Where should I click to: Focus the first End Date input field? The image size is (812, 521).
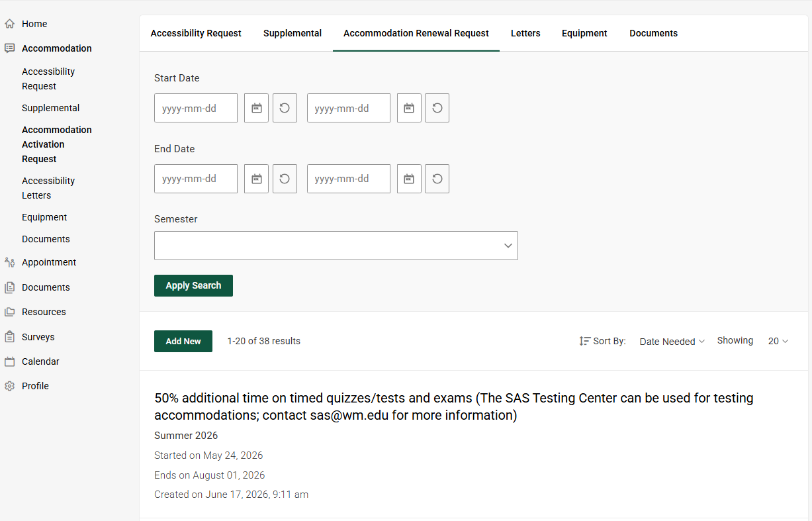tap(196, 179)
